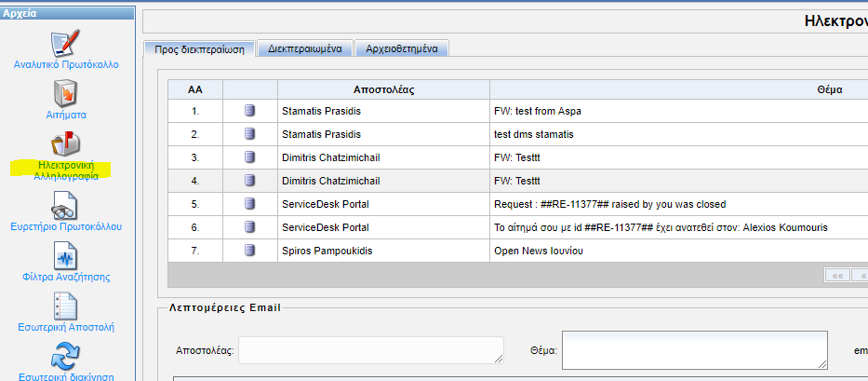
Task: Open the Ηλεκτρονική Αλληλογραφία mailbox icon
Action: (x=66, y=143)
